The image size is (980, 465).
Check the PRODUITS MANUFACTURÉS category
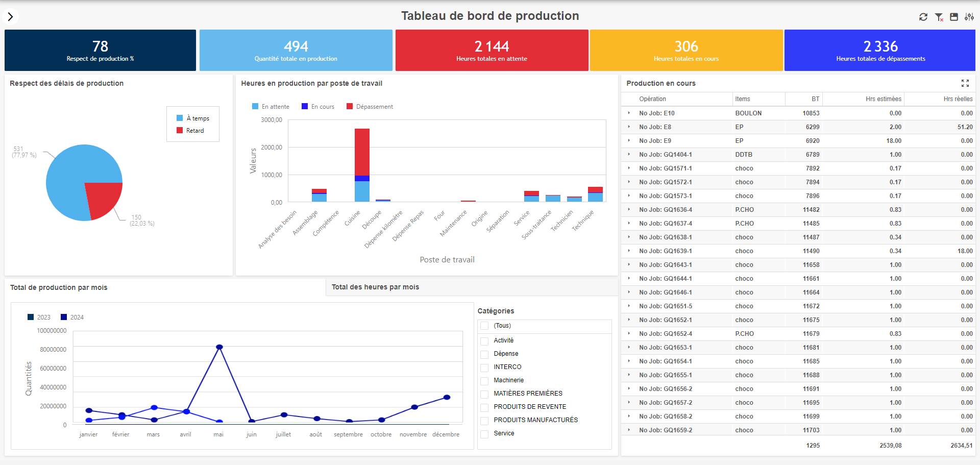[x=485, y=421]
